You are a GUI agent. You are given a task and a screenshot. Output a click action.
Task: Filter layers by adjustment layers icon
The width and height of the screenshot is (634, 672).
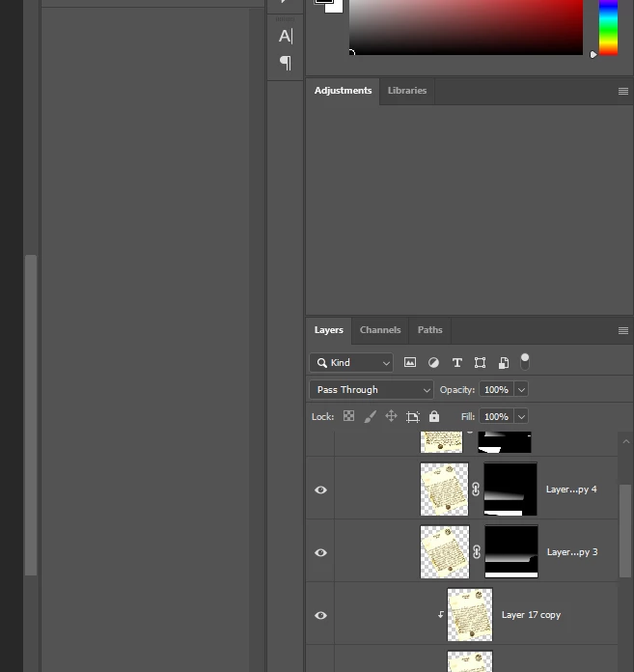click(433, 363)
